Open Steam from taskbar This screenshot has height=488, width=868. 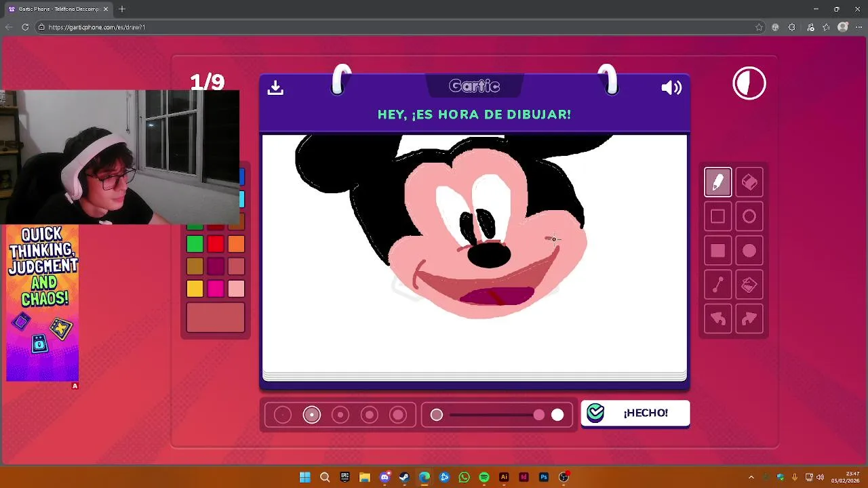pos(404,477)
